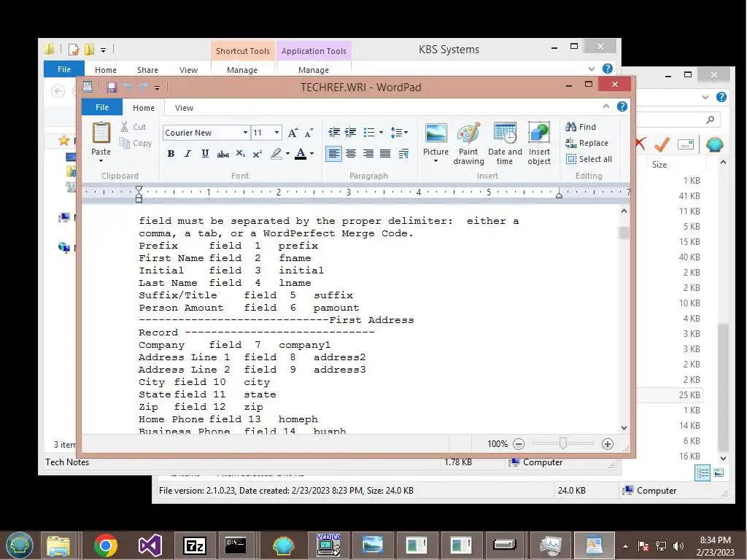
Task: Click the Paint drawing icon
Action: [468, 143]
